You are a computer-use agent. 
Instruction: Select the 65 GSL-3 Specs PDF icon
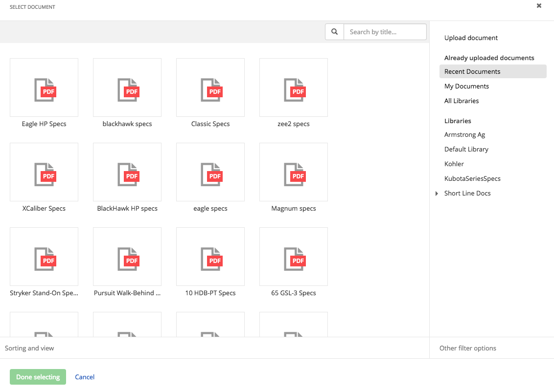click(x=293, y=257)
